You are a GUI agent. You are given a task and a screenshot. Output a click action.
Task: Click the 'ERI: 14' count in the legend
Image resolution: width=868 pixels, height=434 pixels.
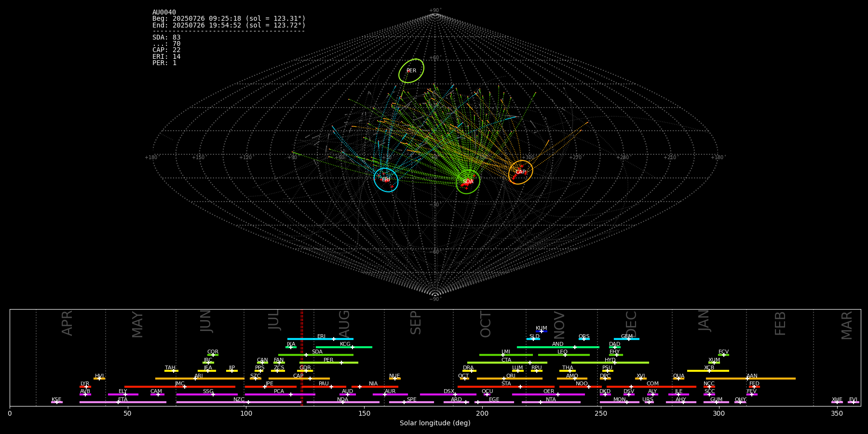(166, 57)
